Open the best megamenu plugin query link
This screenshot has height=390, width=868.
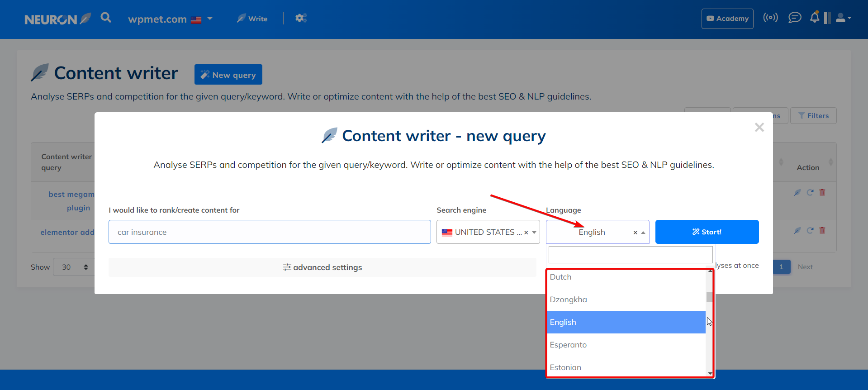(71, 201)
